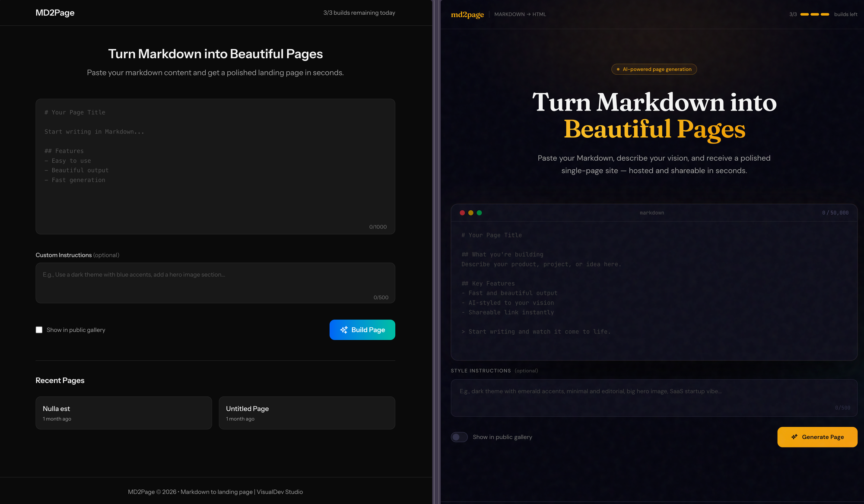This screenshot has height=504, width=864.
Task: Click the AI-powered page generation badge
Action: tap(654, 70)
